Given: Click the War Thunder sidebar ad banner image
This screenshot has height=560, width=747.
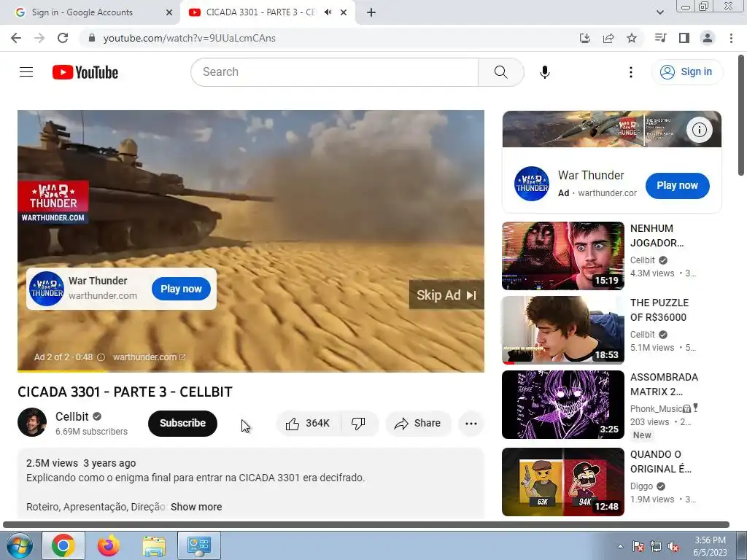Looking at the screenshot, I should [612, 129].
